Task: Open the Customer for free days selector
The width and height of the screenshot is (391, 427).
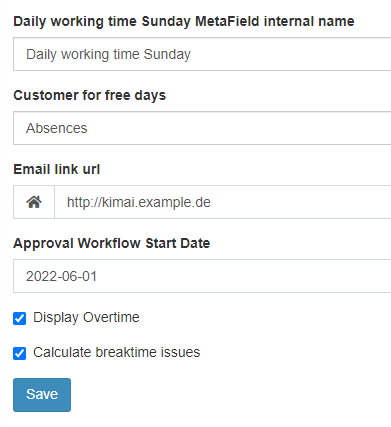Action: coord(202,128)
